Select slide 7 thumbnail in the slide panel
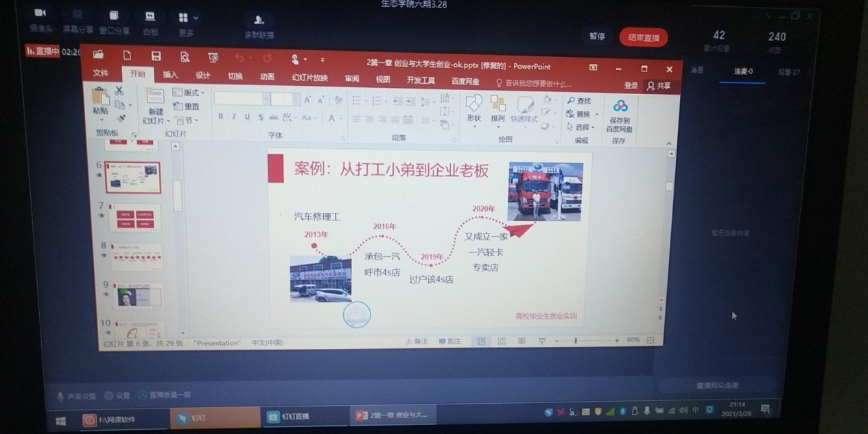 tap(134, 217)
